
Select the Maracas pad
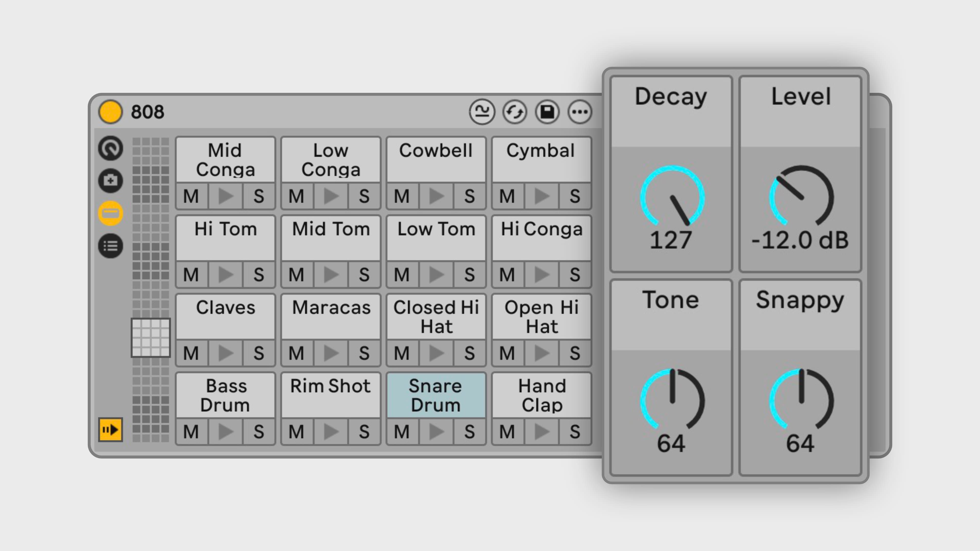330,317
